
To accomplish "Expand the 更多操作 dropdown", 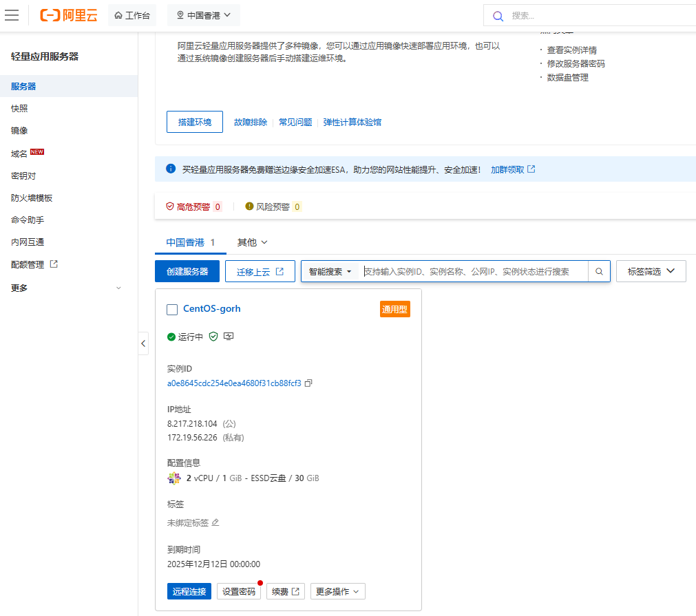I will [x=337, y=591].
